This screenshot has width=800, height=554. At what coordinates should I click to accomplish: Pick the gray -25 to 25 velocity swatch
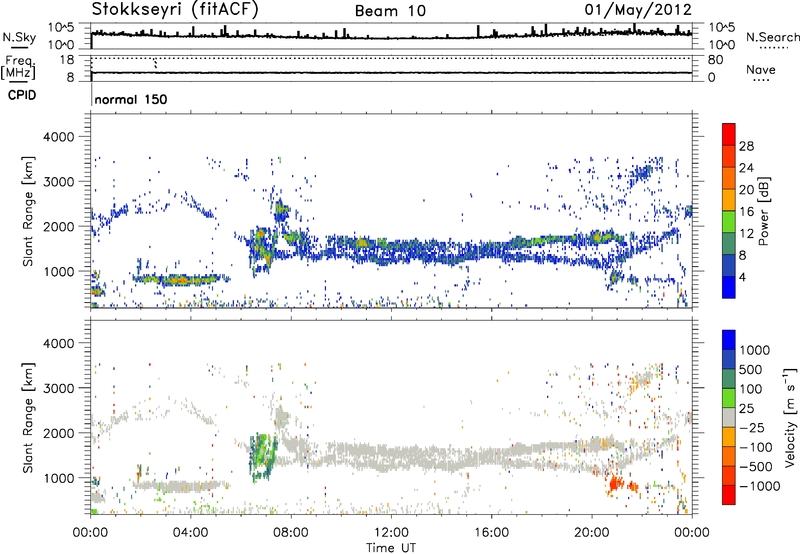[x=729, y=417]
